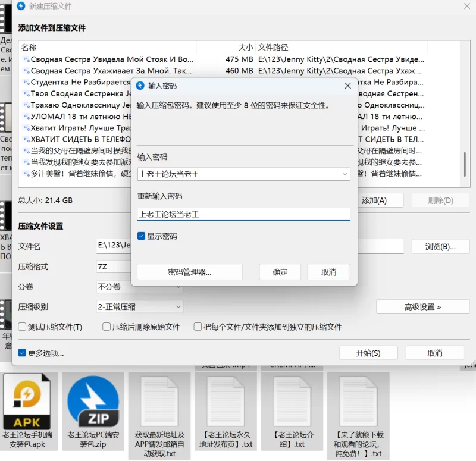476x461 pixels.
Task: Click the app icon in 新建压缩文件 title bar
Action: click(x=21, y=6)
